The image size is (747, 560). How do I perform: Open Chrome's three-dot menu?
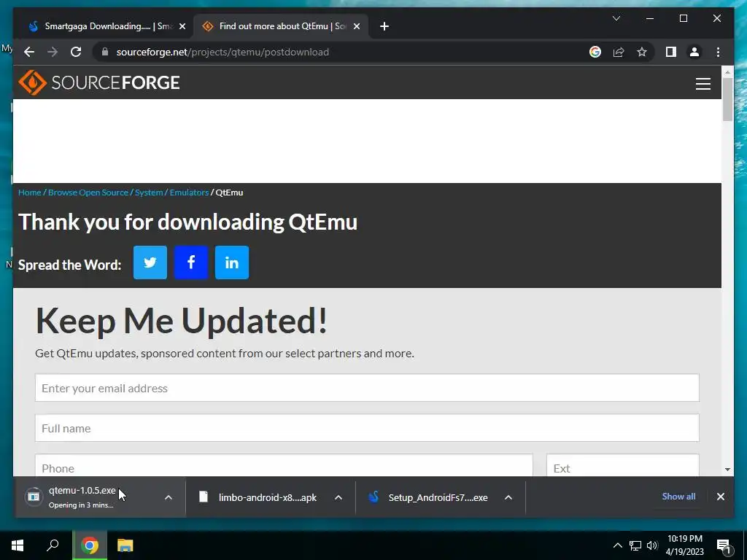point(718,52)
